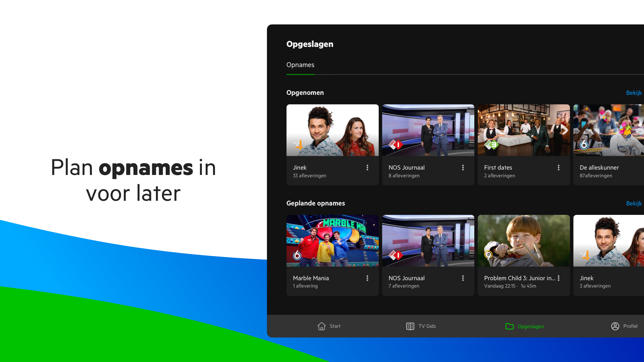The height and width of the screenshot is (362, 644).
Task: Switch to the Opnames tab
Action: (300, 65)
